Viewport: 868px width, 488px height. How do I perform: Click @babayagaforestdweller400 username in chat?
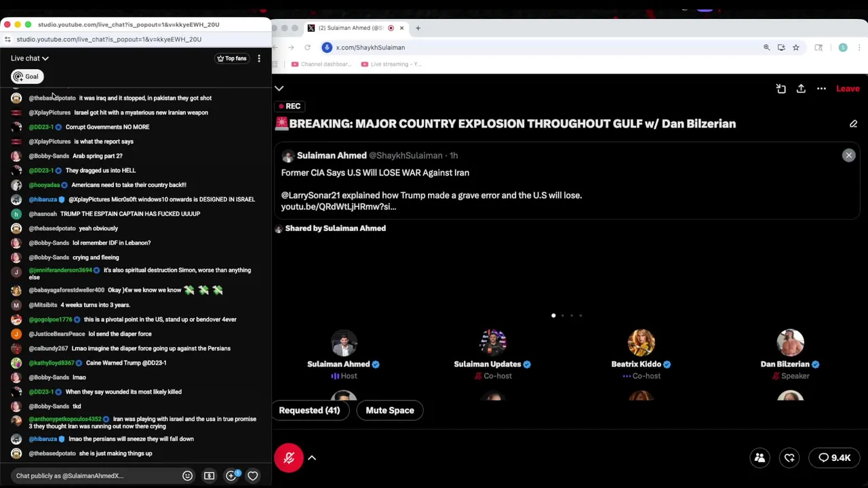pyautogui.click(x=66, y=290)
